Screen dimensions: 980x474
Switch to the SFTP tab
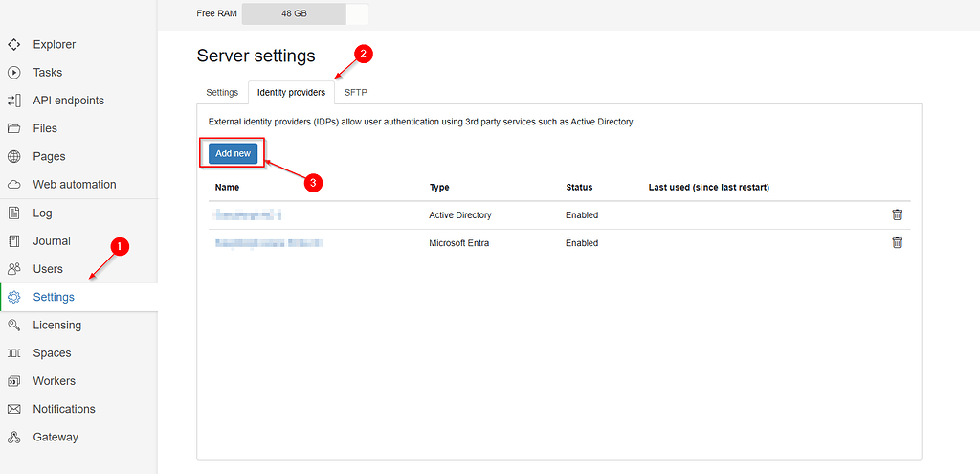(356, 93)
